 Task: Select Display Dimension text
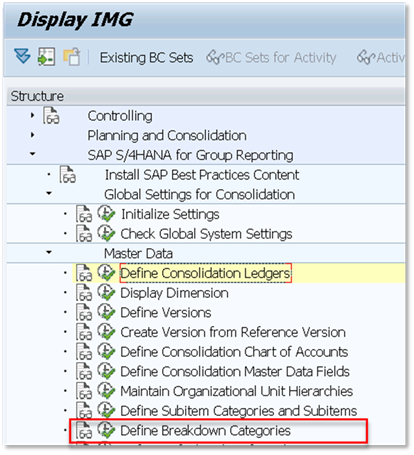174,293
